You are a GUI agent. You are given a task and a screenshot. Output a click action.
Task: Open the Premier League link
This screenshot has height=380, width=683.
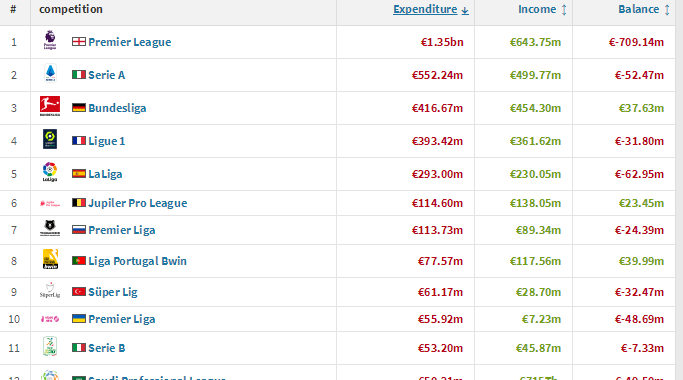click(x=130, y=42)
